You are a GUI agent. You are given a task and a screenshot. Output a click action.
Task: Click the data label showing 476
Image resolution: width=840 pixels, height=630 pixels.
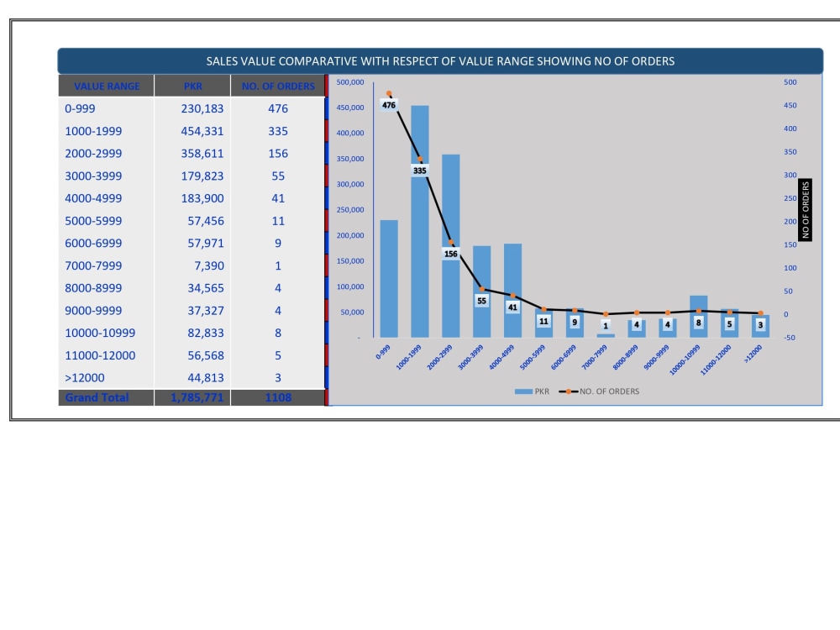tap(389, 105)
